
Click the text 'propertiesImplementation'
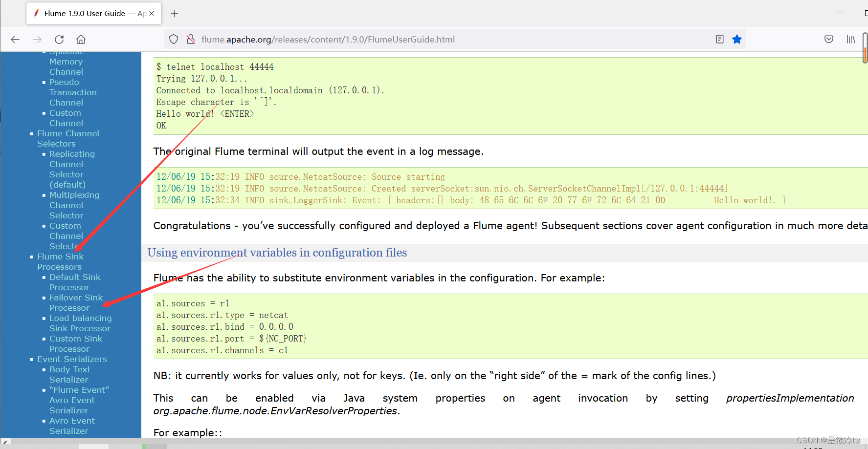pos(790,398)
